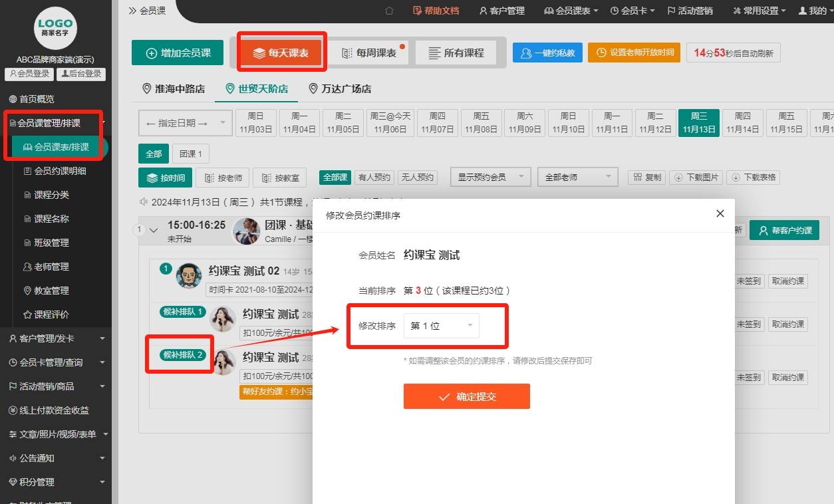Expand 常用设置 top menu dropdown

click(x=759, y=11)
